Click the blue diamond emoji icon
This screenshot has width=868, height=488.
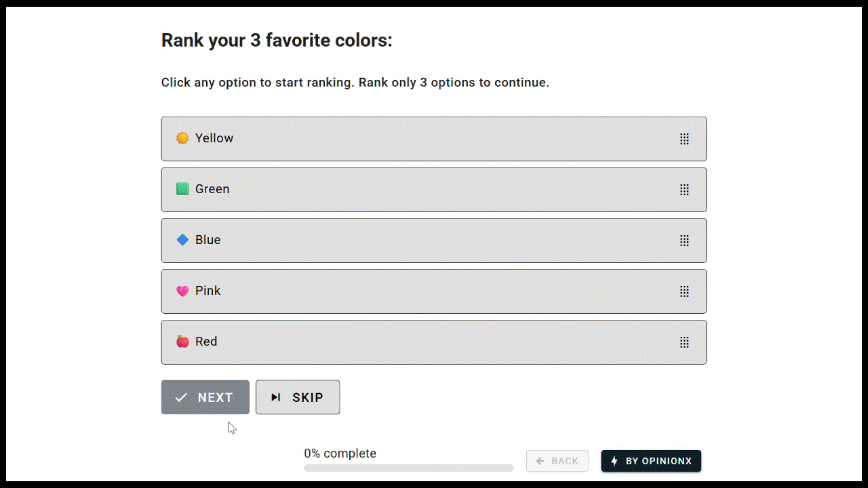click(x=182, y=240)
